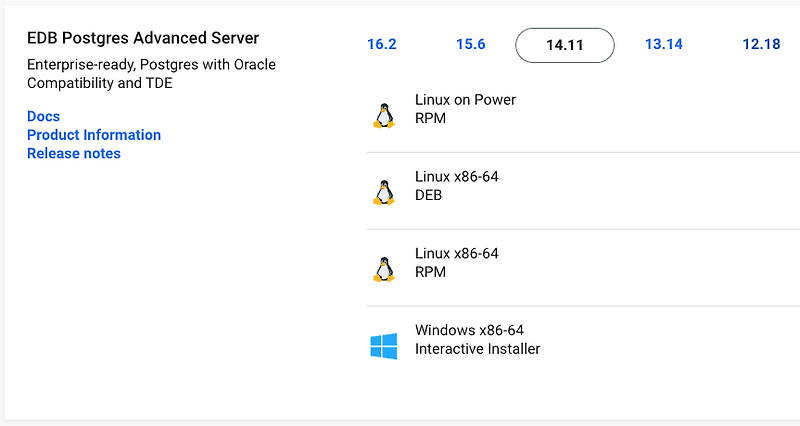Screen dimensions: 800x426
Task: Switch to version 15.6
Action: point(471,45)
